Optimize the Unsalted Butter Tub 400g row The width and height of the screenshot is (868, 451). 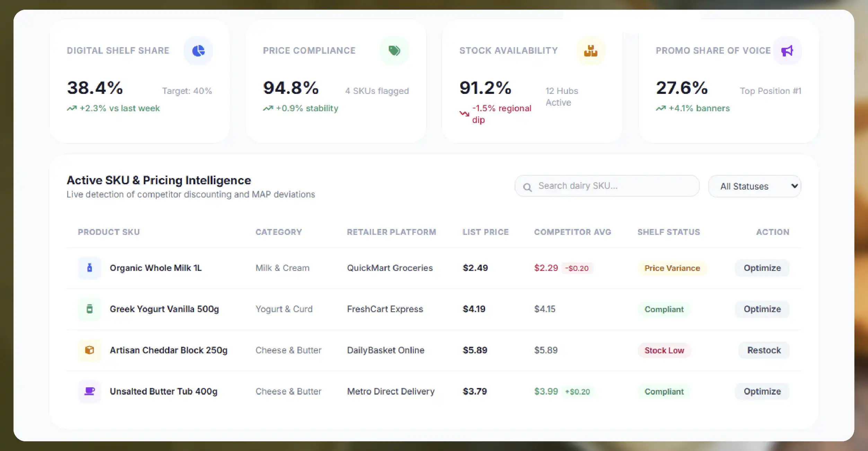762,391
